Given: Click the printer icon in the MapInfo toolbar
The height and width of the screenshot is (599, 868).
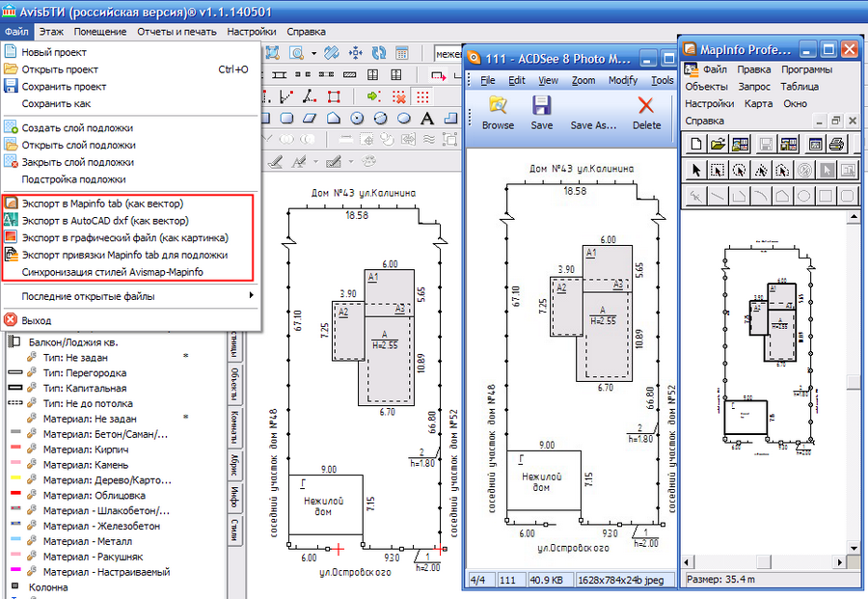Looking at the screenshot, I should (x=836, y=145).
